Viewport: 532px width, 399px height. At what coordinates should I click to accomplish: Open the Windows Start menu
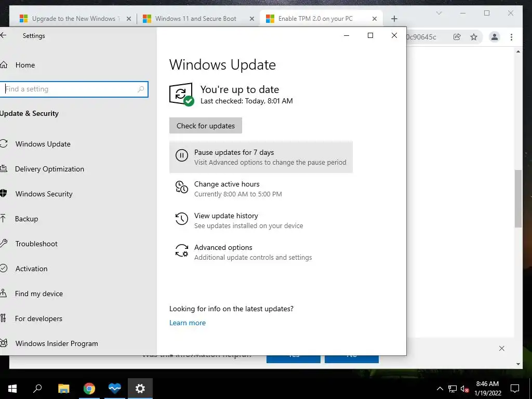[12, 389]
